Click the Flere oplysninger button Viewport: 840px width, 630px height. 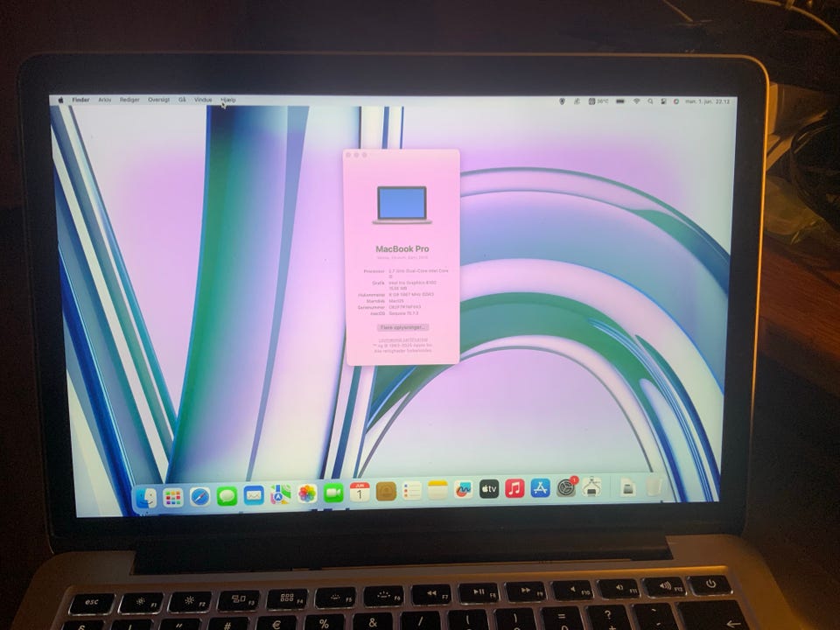[x=402, y=327]
